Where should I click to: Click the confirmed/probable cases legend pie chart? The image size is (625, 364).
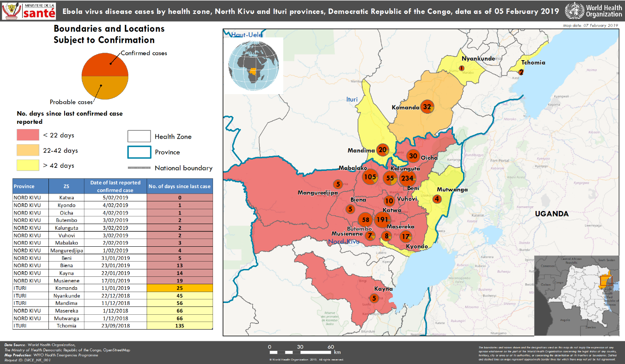[x=105, y=76]
